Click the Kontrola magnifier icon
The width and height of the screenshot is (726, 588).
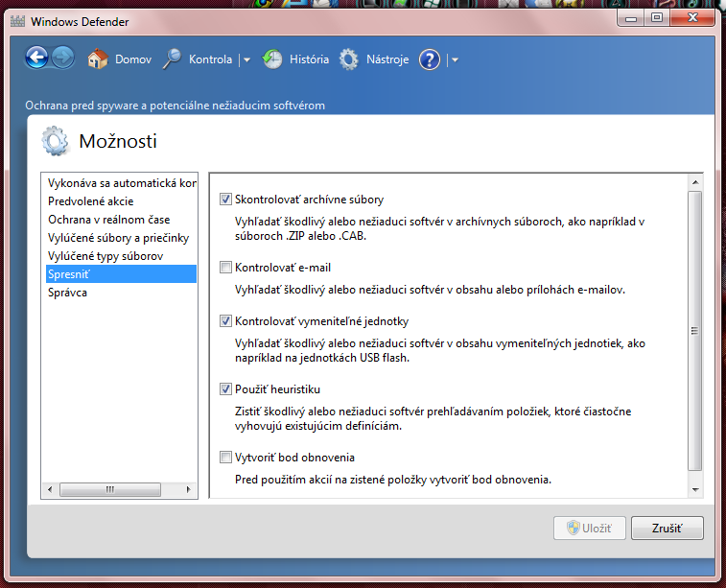tap(173, 59)
